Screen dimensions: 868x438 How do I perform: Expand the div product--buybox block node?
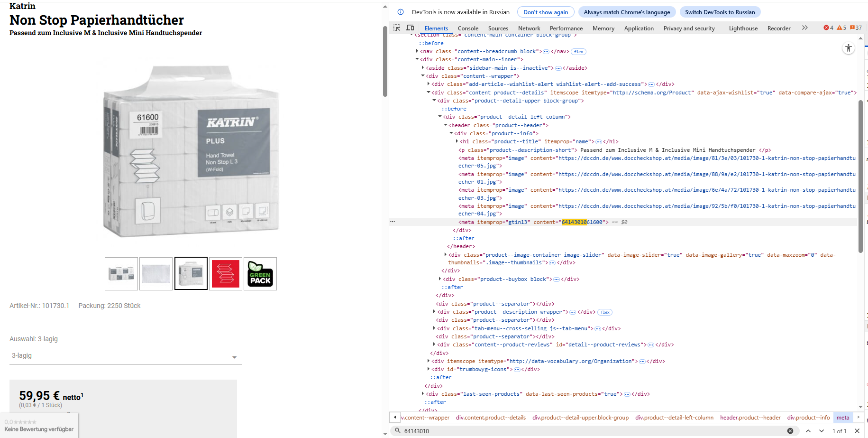(x=440, y=279)
